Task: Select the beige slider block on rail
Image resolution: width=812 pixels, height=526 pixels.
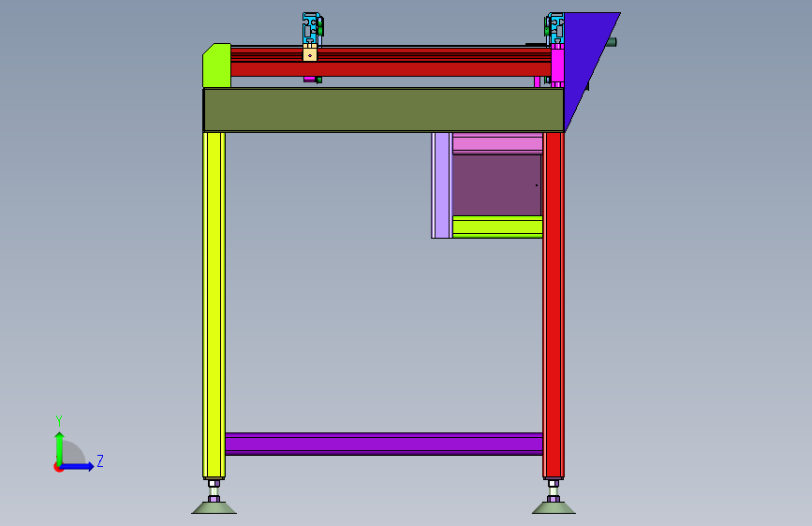Action: point(310,54)
